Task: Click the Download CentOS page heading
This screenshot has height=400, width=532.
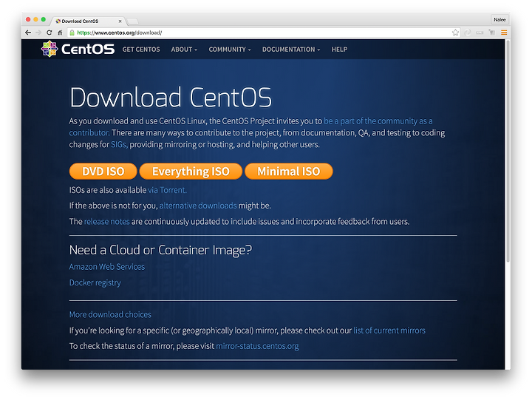Action: pyautogui.click(x=171, y=98)
